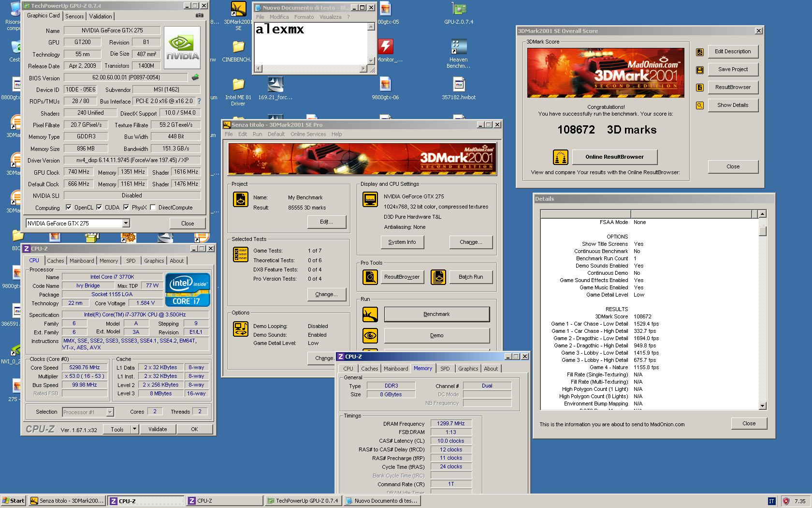The image size is (812, 508).
Task: Click the Details window scrollbar down arrow
Action: pyautogui.click(x=762, y=406)
